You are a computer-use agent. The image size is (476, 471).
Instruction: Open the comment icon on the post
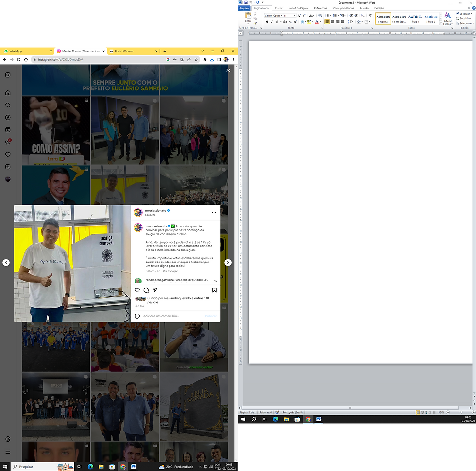click(146, 290)
